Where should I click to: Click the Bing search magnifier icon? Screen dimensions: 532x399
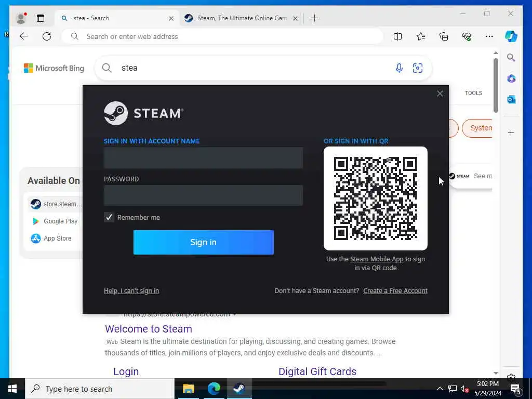(107, 68)
